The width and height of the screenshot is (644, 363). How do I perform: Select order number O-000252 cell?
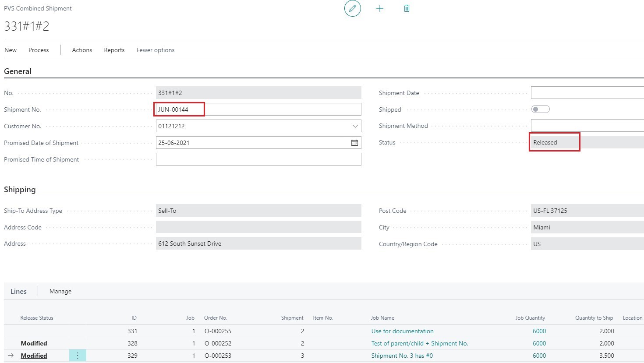218,343
